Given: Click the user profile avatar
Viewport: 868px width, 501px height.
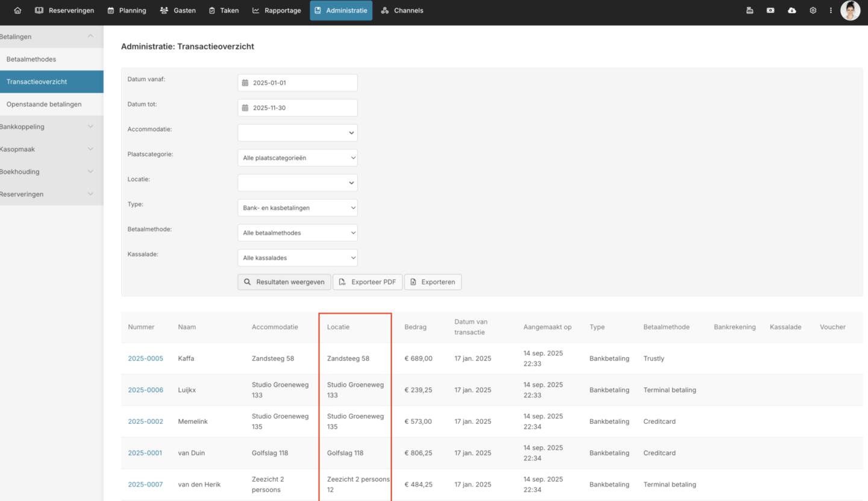Looking at the screenshot, I should [850, 10].
